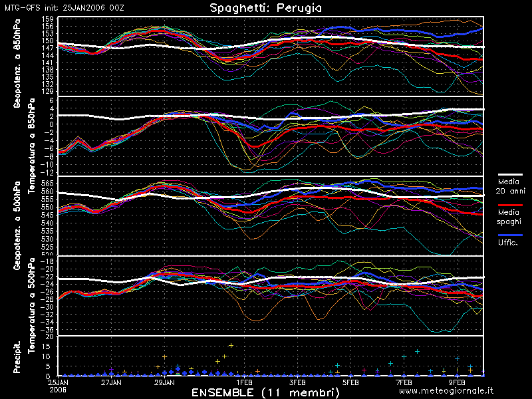Pick the 7FEB date tick label
This screenshot has height=399, width=532.
point(404,382)
